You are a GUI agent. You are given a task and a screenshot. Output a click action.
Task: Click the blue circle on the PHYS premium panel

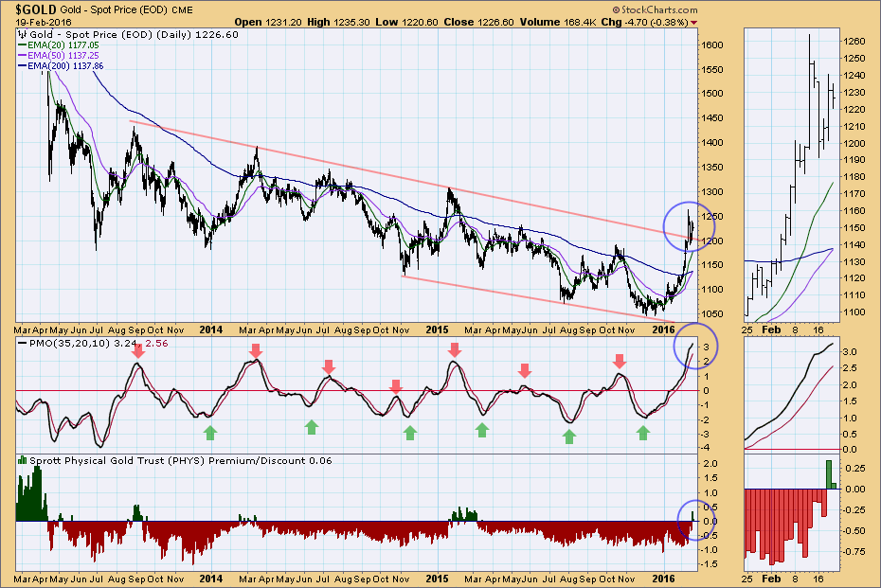click(691, 520)
